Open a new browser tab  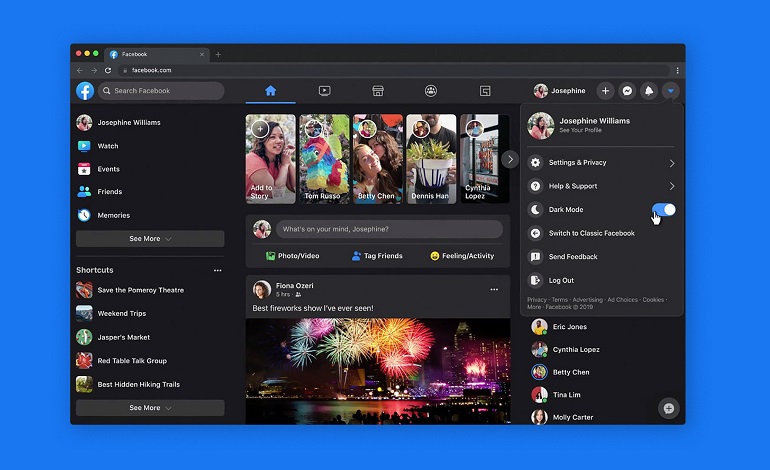(218, 55)
